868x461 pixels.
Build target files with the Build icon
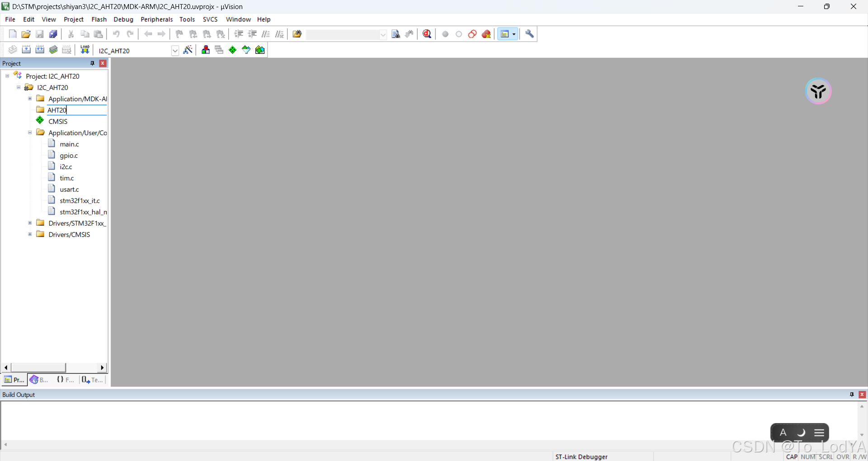(x=26, y=50)
